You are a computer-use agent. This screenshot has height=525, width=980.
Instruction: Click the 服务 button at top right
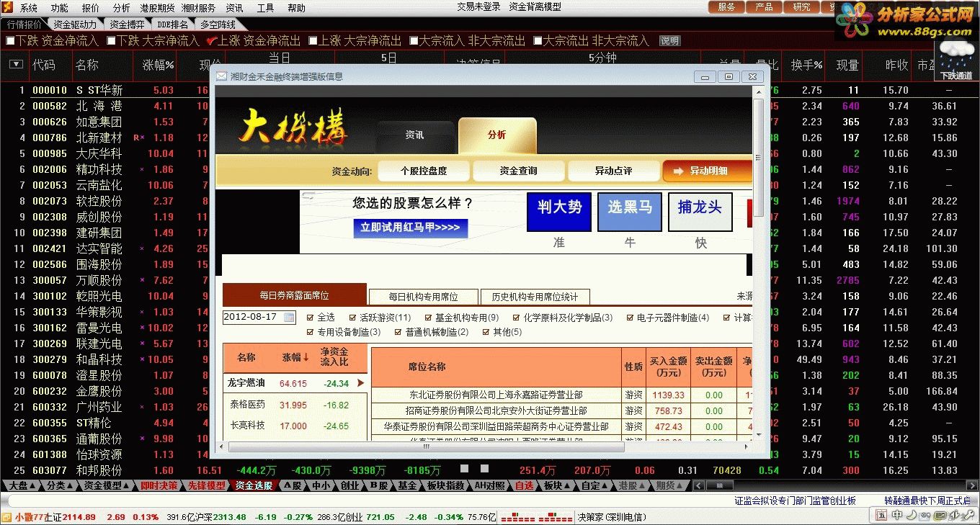click(727, 7)
